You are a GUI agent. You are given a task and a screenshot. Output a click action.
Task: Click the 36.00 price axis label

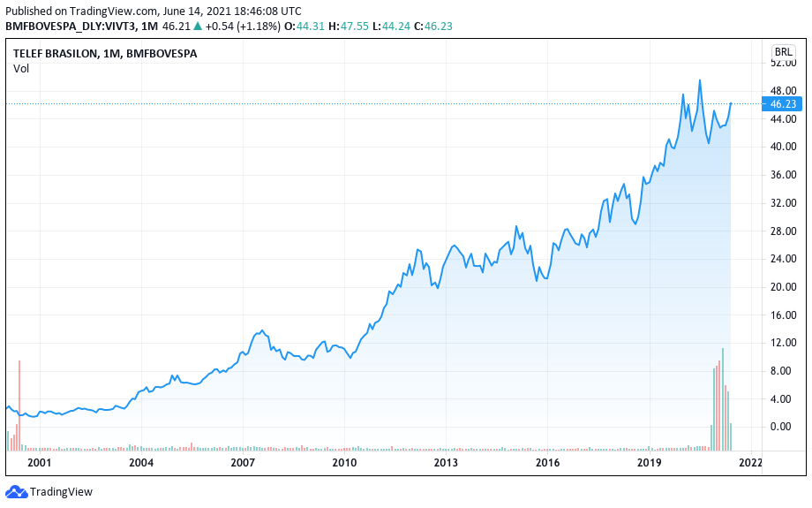point(784,175)
